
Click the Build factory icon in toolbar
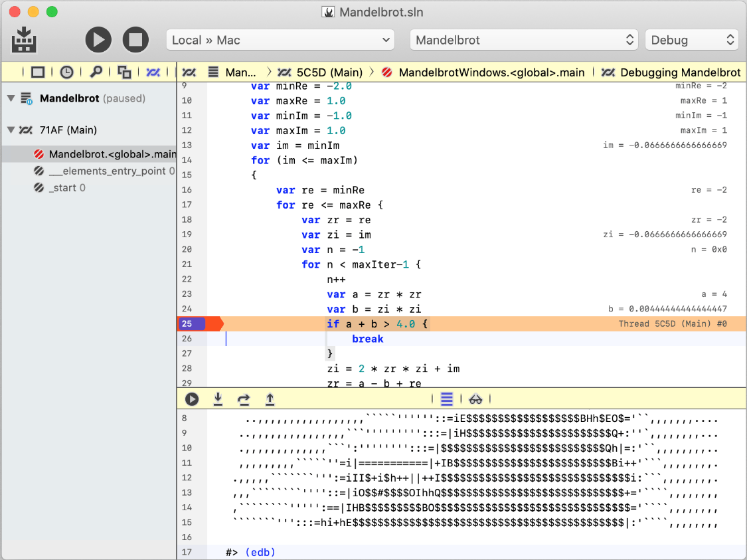click(24, 40)
